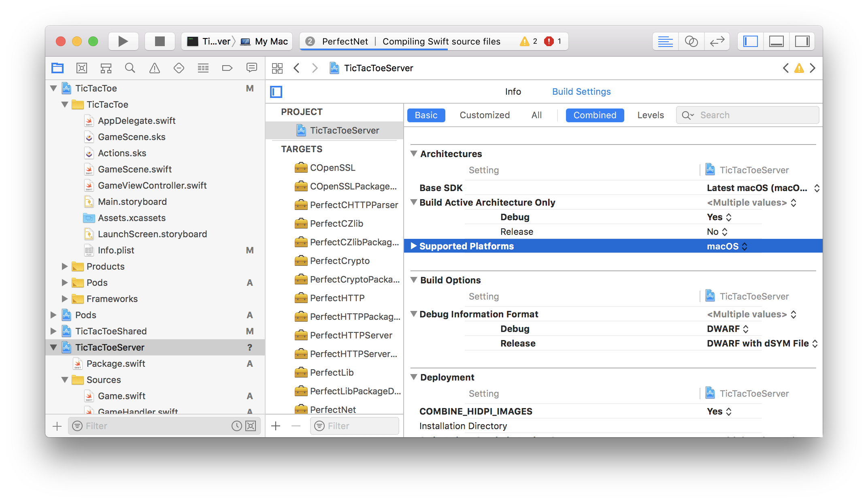The width and height of the screenshot is (868, 502).
Task: Click the warning badge showing 2 warnings
Action: point(528,41)
